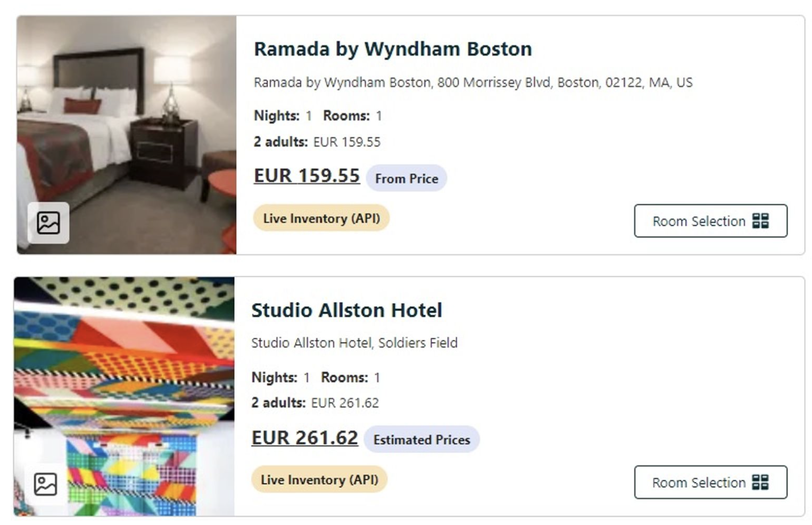Click the 2 adults EUR 261.62 line
The image size is (812, 525).
click(314, 403)
